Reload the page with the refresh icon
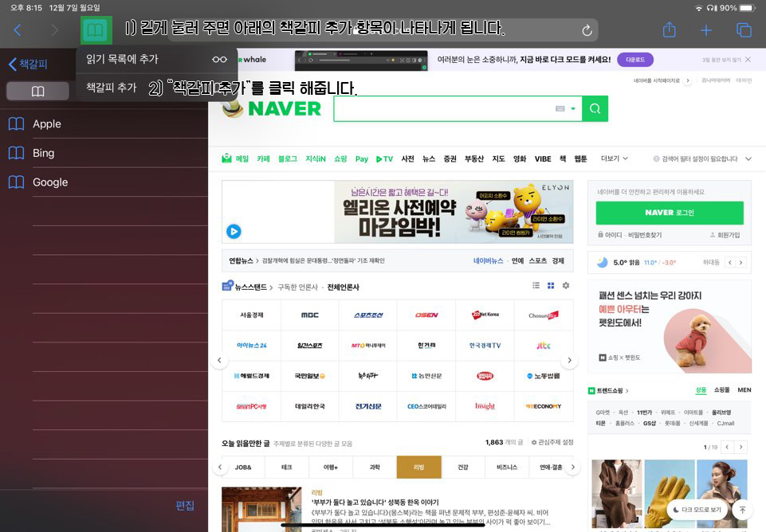 coord(587,31)
